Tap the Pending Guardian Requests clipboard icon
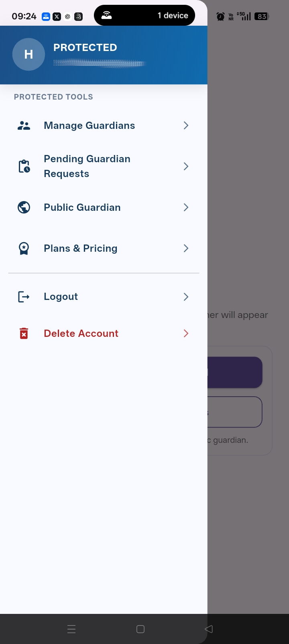This screenshot has height=644, width=289. click(24, 166)
